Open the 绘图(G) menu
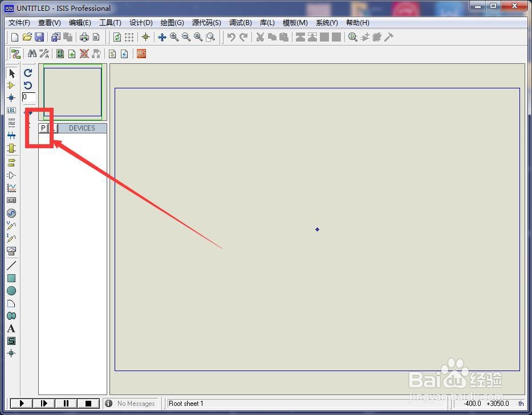The height and width of the screenshot is (415, 532). (x=172, y=23)
